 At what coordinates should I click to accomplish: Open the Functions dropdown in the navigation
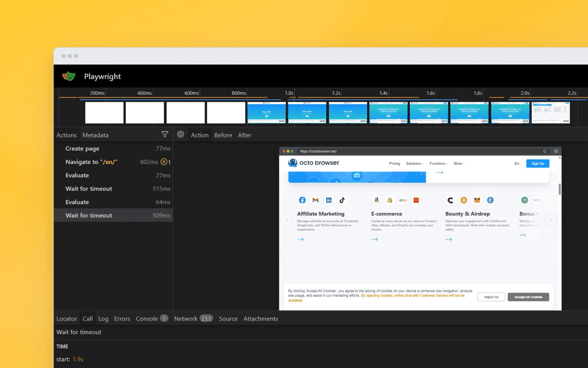(x=438, y=163)
